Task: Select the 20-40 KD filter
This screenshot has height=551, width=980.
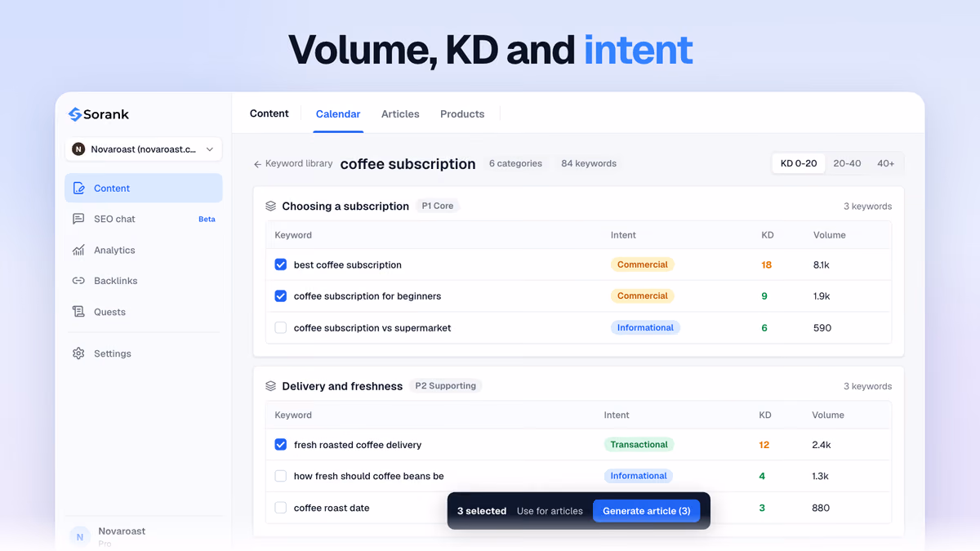Action: pos(847,163)
